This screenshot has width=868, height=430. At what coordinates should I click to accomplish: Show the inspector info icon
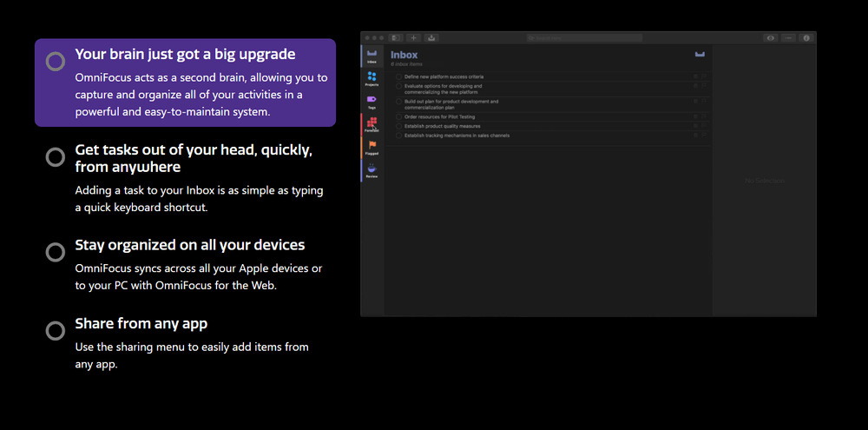[x=806, y=37]
